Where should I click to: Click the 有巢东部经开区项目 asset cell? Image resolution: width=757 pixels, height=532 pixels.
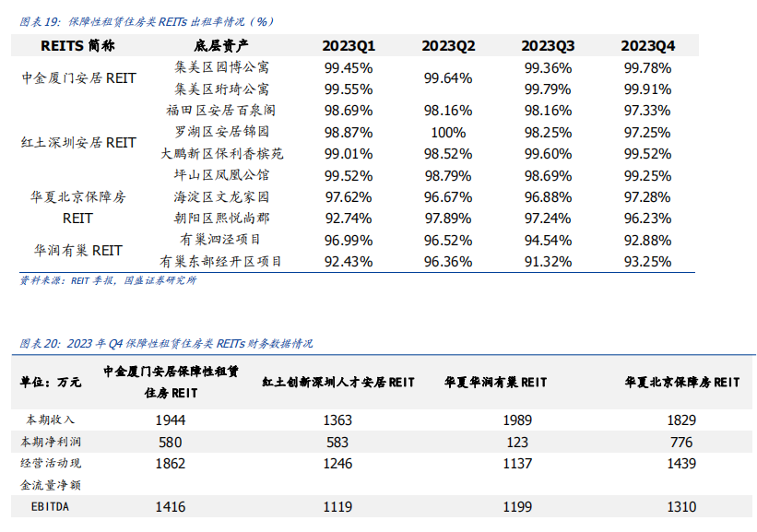tap(220, 262)
